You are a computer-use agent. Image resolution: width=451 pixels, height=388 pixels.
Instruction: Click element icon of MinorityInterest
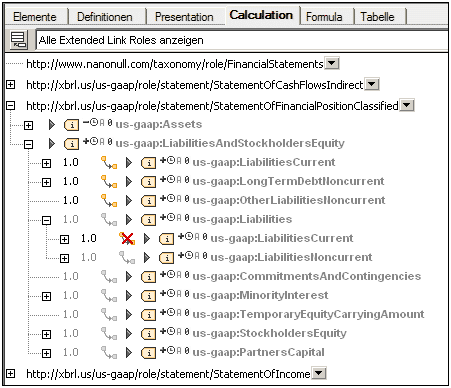[x=148, y=296]
